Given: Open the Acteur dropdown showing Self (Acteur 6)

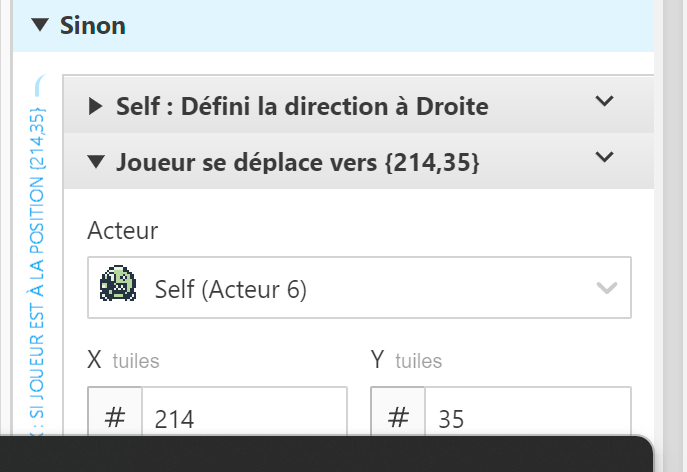Looking at the screenshot, I should pyautogui.click(x=359, y=289).
